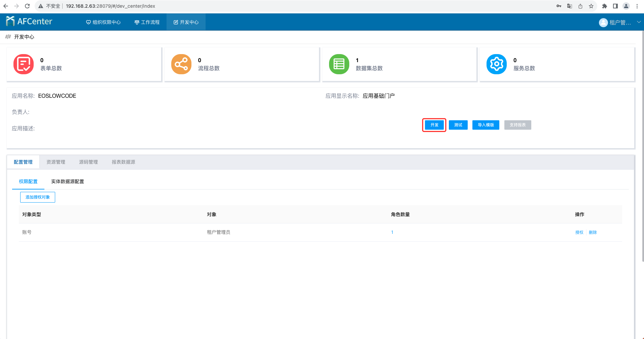Image resolution: width=644 pixels, height=339 pixels.
Task: Click 添加授权对象 button
Action: (38, 197)
